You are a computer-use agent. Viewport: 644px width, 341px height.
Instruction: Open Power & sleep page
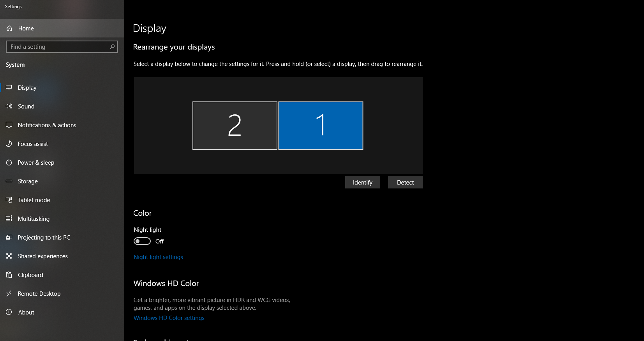[x=62, y=163]
